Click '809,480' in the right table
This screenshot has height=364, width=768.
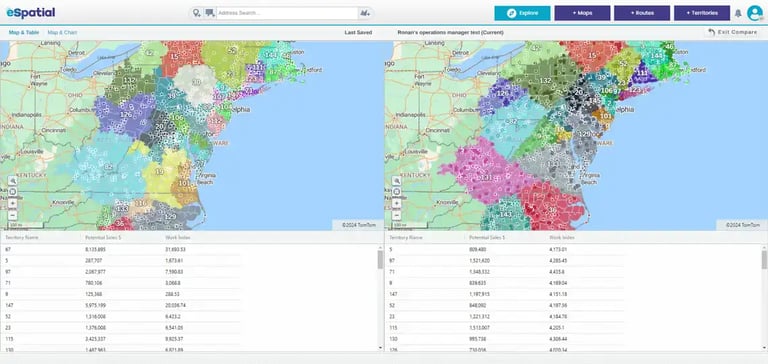[477, 249]
